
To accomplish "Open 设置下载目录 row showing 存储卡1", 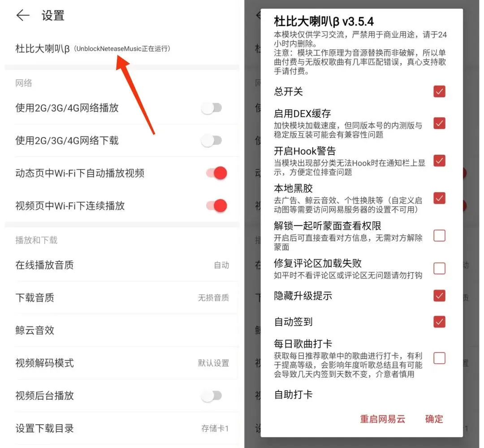I will pos(122,429).
